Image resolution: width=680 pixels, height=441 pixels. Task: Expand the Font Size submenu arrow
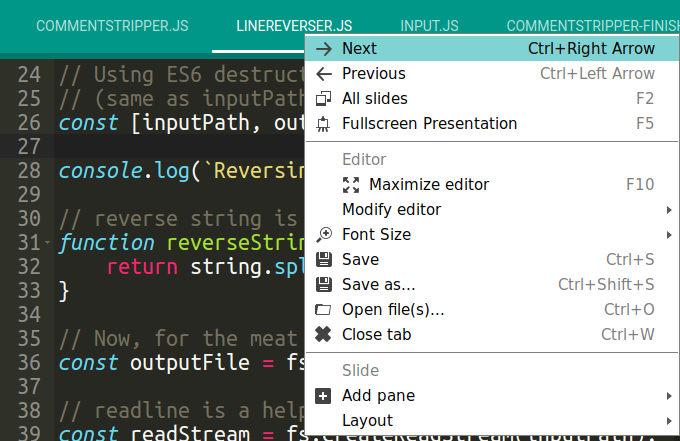click(x=669, y=235)
